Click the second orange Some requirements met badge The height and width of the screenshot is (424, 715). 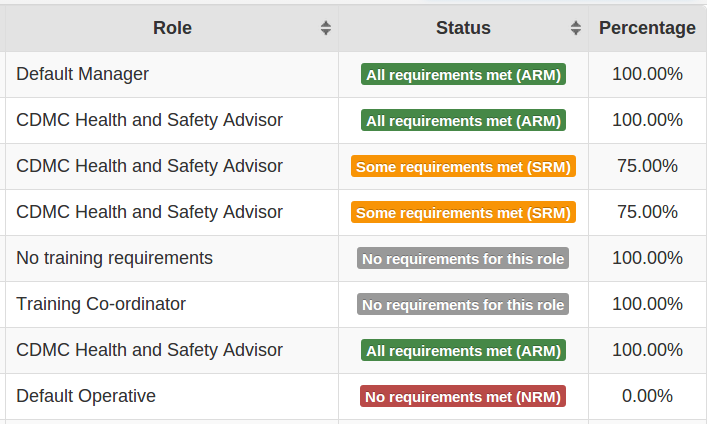[x=463, y=213]
